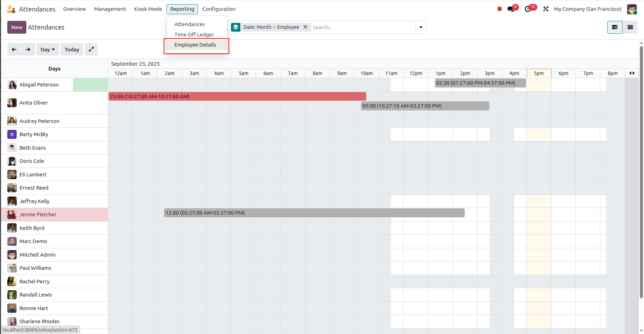The height and width of the screenshot is (334, 644).
Task: Click the Search input field
Action: pos(363,27)
